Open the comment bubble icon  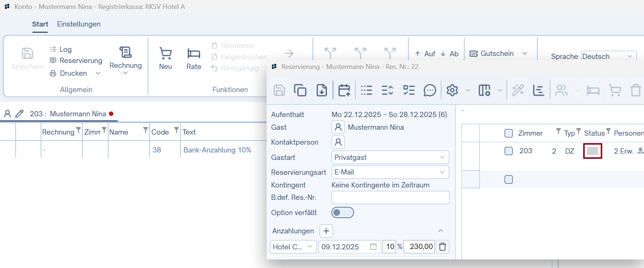430,90
